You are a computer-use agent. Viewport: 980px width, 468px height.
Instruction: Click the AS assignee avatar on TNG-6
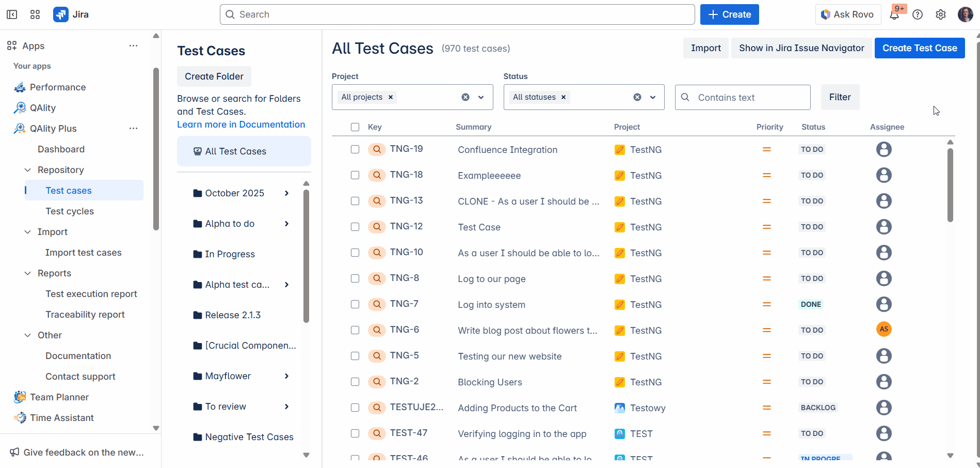(884, 329)
